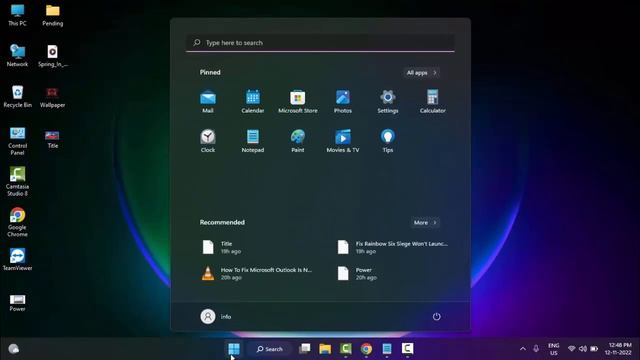The image size is (640, 360).
Task: Launch Microsoft Store from pinned apps
Action: 298,101
